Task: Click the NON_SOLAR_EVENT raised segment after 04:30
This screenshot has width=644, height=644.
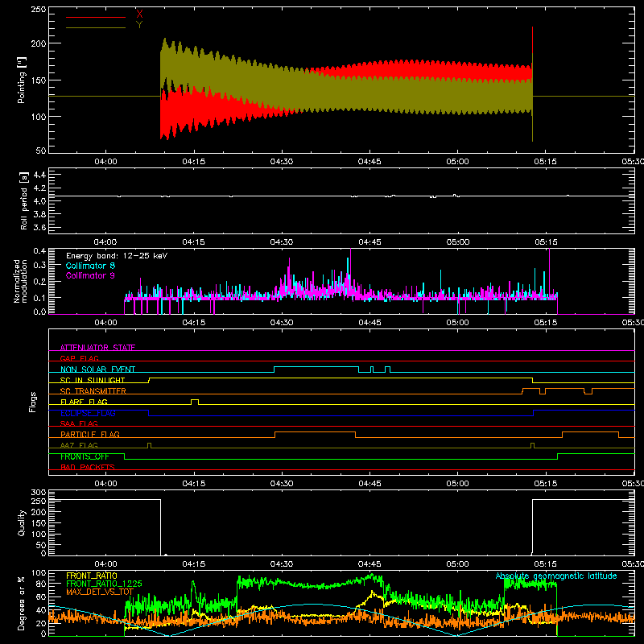Action: (x=316, y=367)
